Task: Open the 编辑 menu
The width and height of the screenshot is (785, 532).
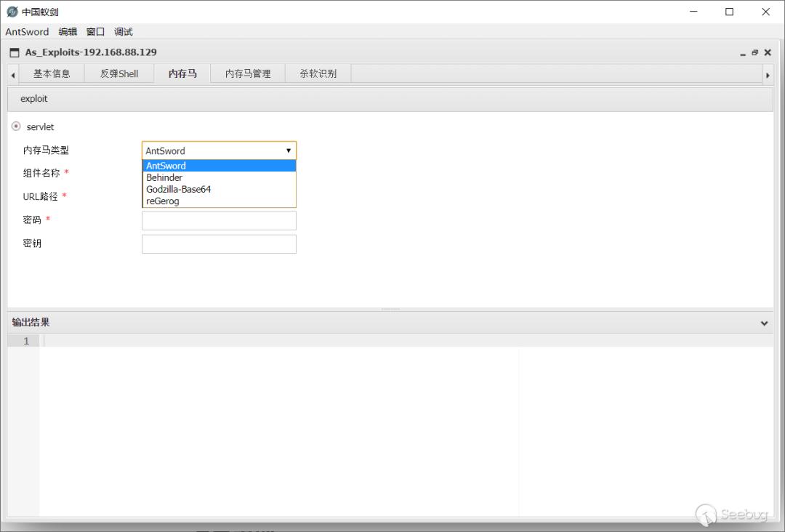Action: (x=68, y=32)
